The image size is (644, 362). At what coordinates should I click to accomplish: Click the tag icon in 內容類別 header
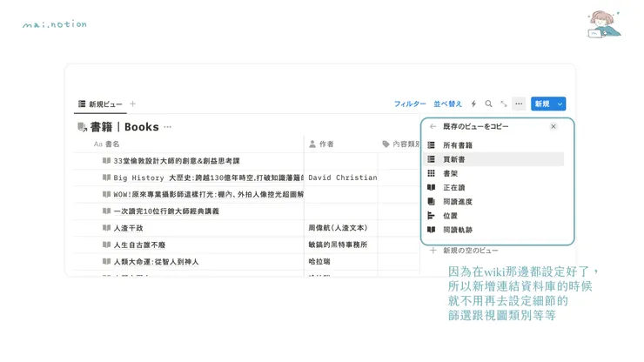(x=386, y=144)
